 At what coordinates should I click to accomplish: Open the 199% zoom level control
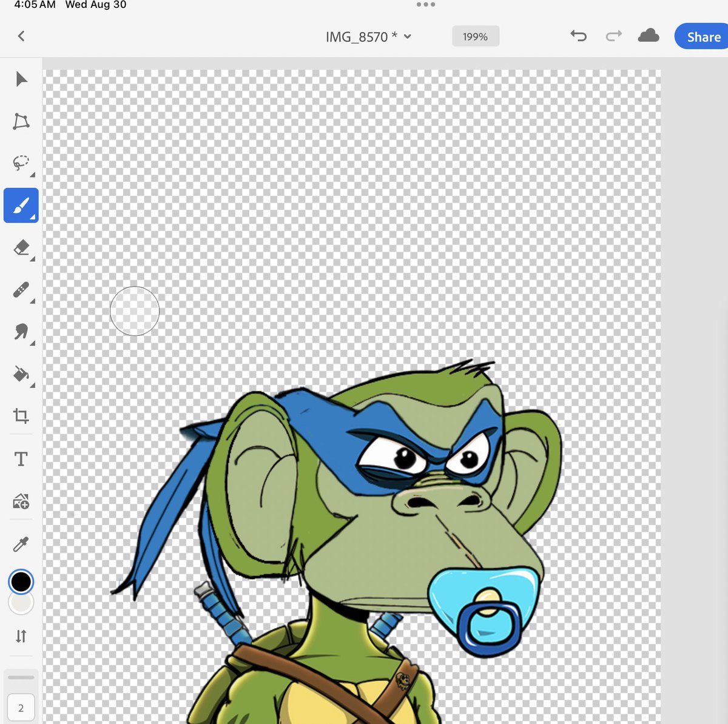[x=476, y=36]
